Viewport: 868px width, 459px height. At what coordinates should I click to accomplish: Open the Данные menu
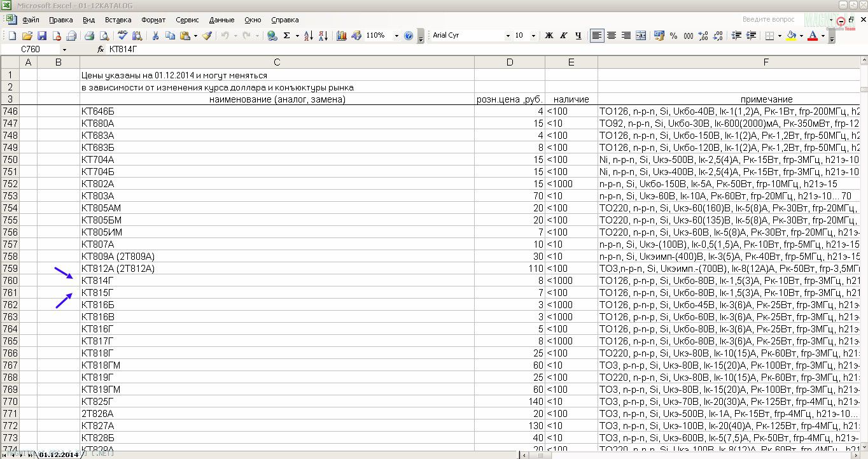tap(221, 20)
